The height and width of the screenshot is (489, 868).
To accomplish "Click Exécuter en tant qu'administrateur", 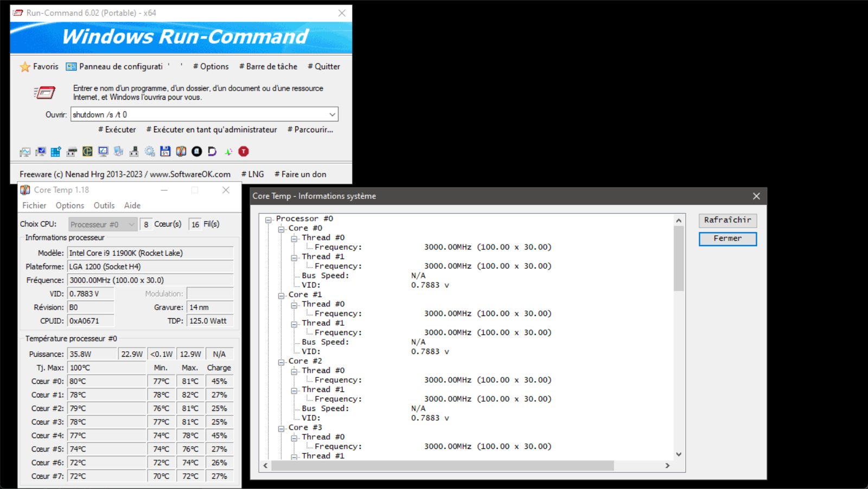I will [212, 130].
